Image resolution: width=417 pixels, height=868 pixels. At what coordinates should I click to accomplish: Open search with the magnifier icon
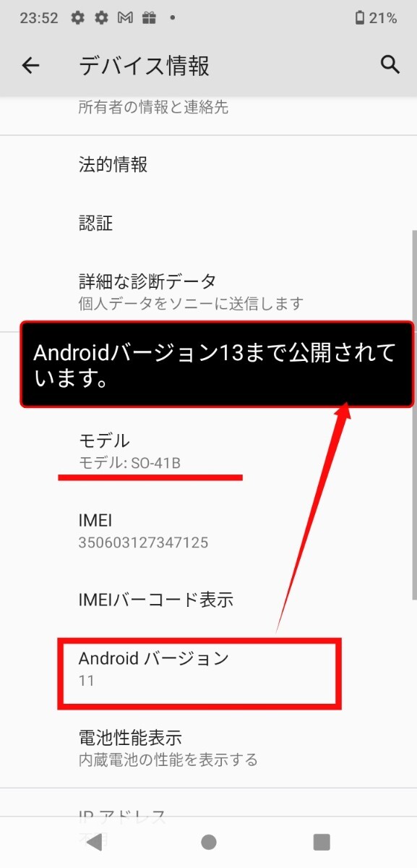[390, 64]
